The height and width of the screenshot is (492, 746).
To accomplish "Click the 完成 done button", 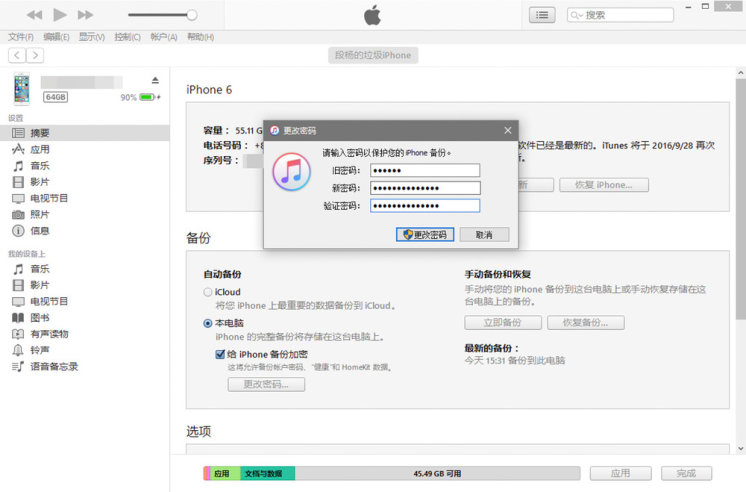I will [x=687, y=473].
